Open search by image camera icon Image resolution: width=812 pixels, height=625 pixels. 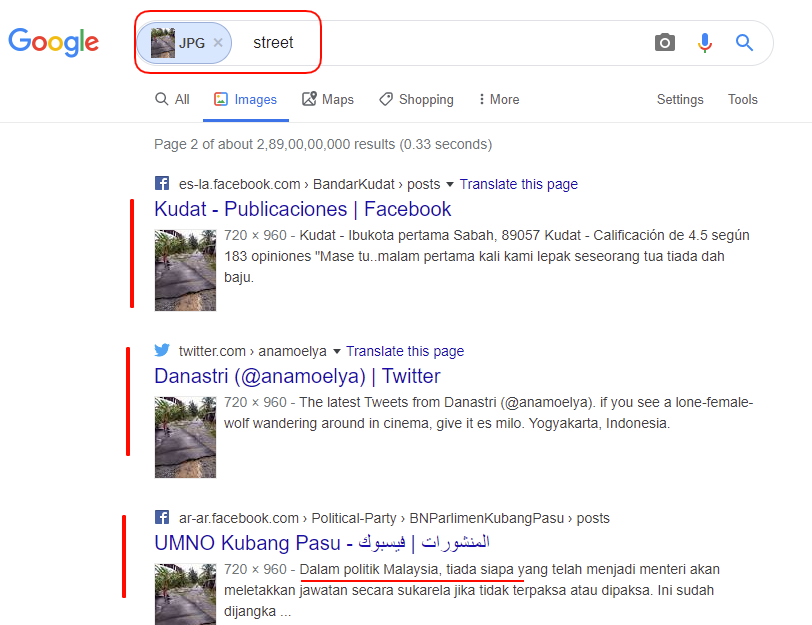pos(664,42)
